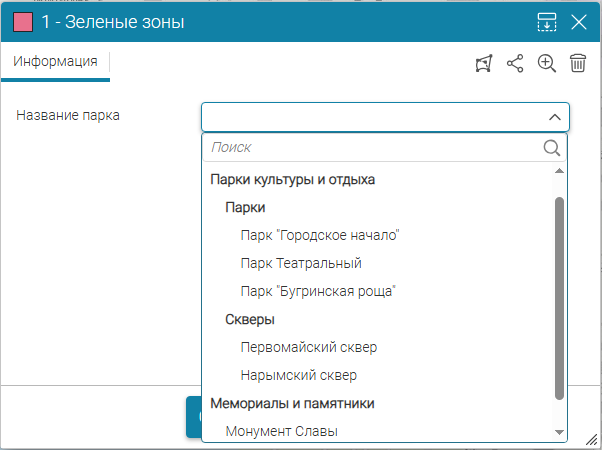Pick Нарымский сквер option
Viewport: 602px width, 450px height.
coord(299,376)
